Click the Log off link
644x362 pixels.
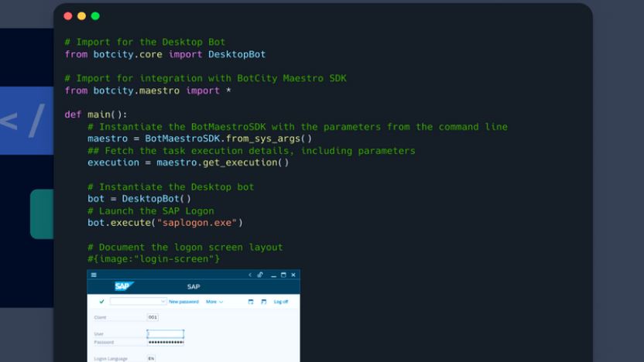(281, 302)
